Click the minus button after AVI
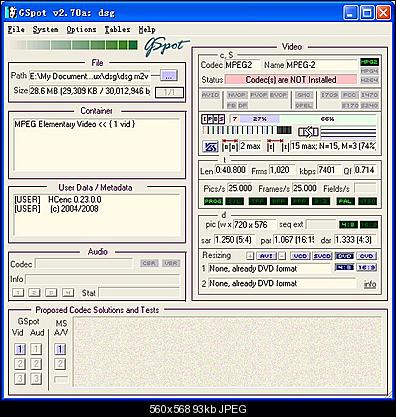396x417 pixels. pos(282,256)
